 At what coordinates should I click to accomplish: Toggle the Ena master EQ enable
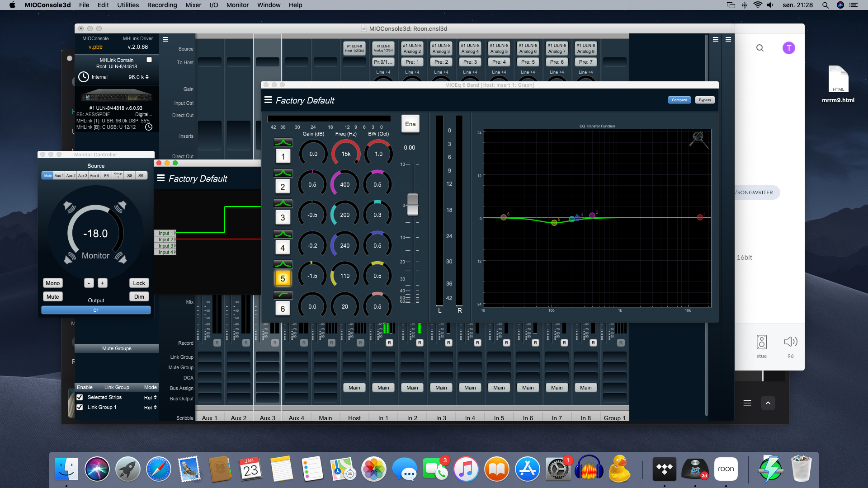(410, 124)
